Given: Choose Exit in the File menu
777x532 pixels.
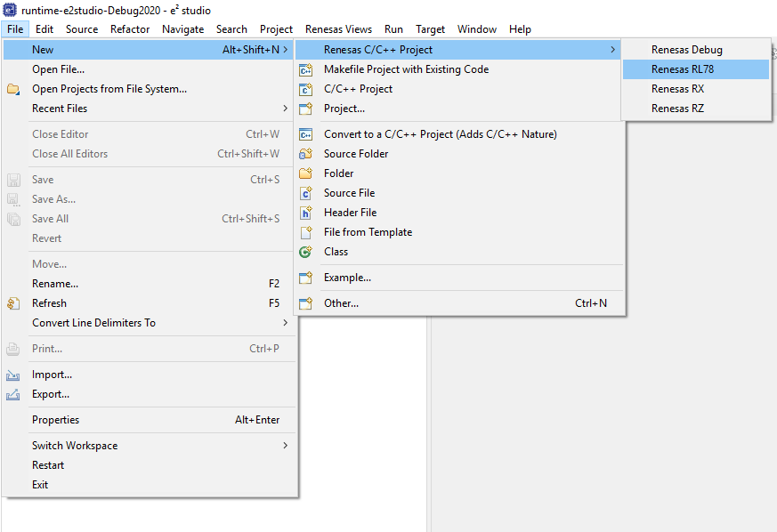Looking at the screenshot, I should coord(150,485).
